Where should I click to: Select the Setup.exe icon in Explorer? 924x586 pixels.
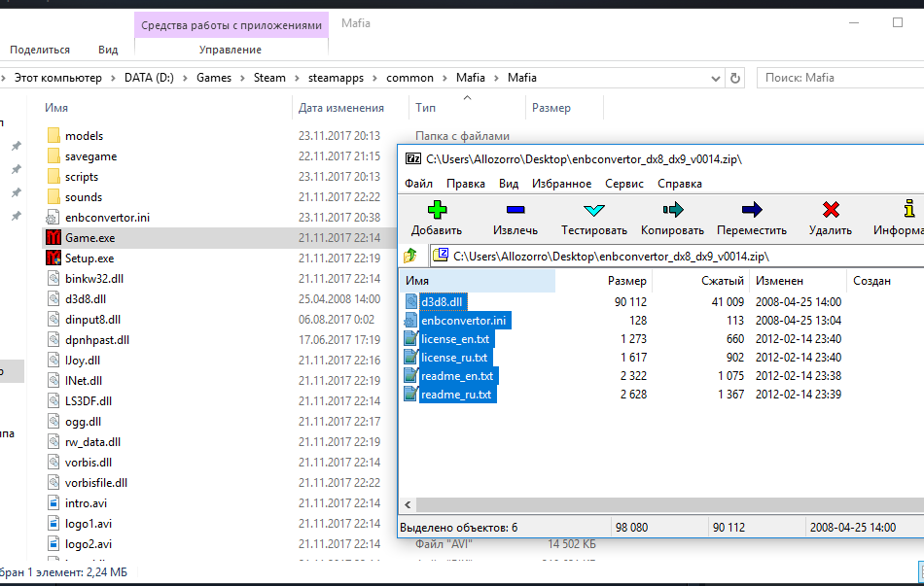pos(53,258)
